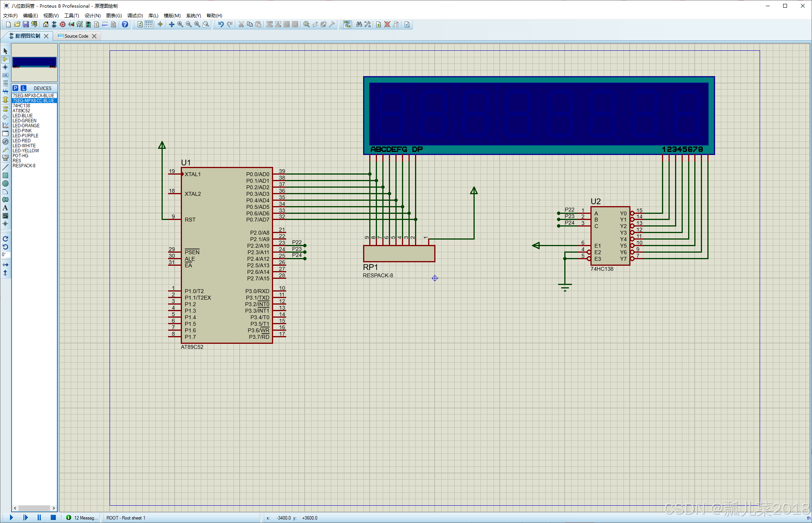The height and width of the screenshot is (523, 812).
Task: Toggle the grid display button
Action: (x=148, y=24)
